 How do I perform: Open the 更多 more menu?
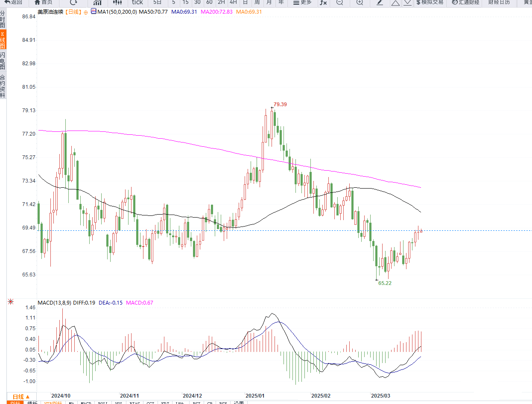303,2
